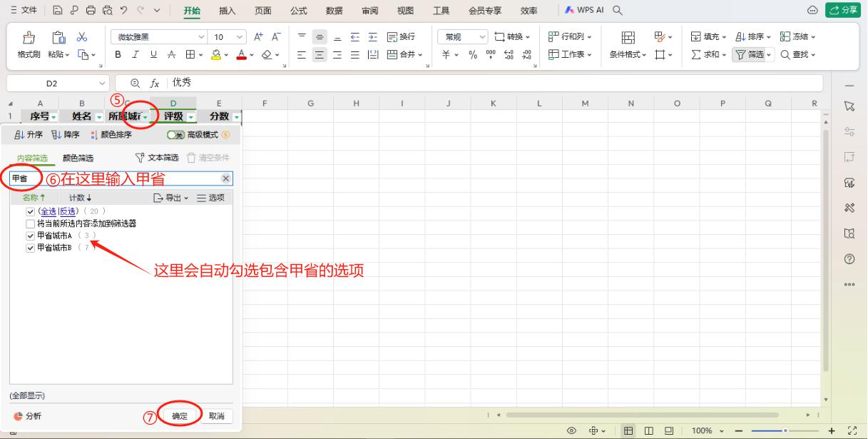Decrease decimal places
This screenshot has width=868, height=439.
pyautogui.click(x=526, y=55)
